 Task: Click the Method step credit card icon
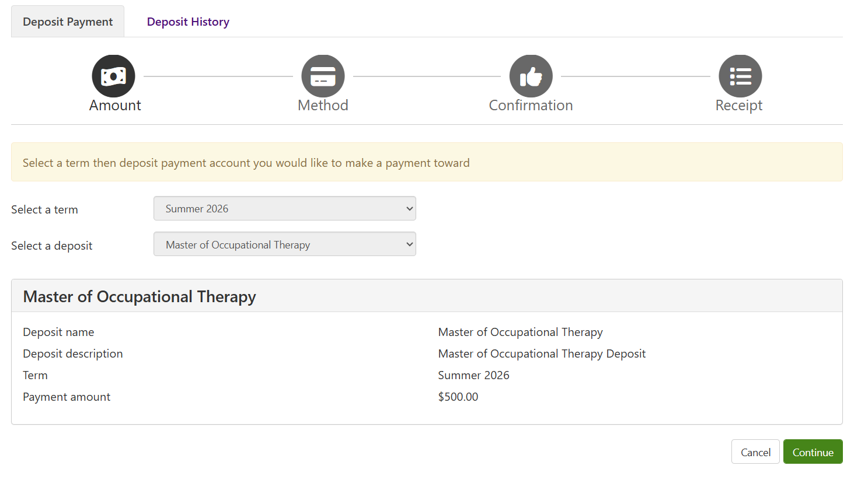323,76
